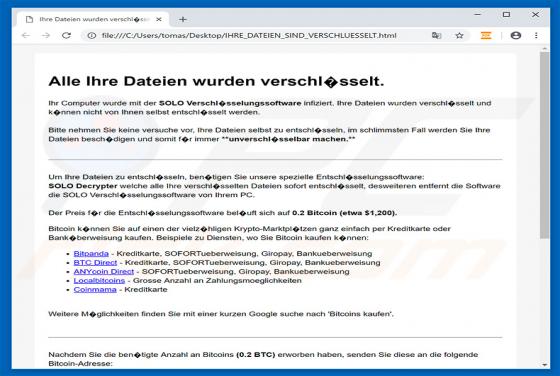Maximize the browser window
This screenshot has height=376, width=560.
point(506,14)
